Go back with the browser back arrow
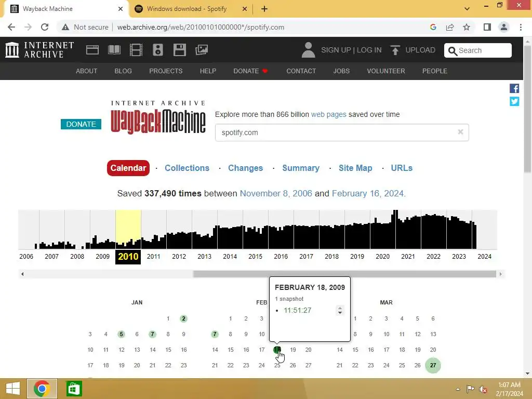 [11, 27]
